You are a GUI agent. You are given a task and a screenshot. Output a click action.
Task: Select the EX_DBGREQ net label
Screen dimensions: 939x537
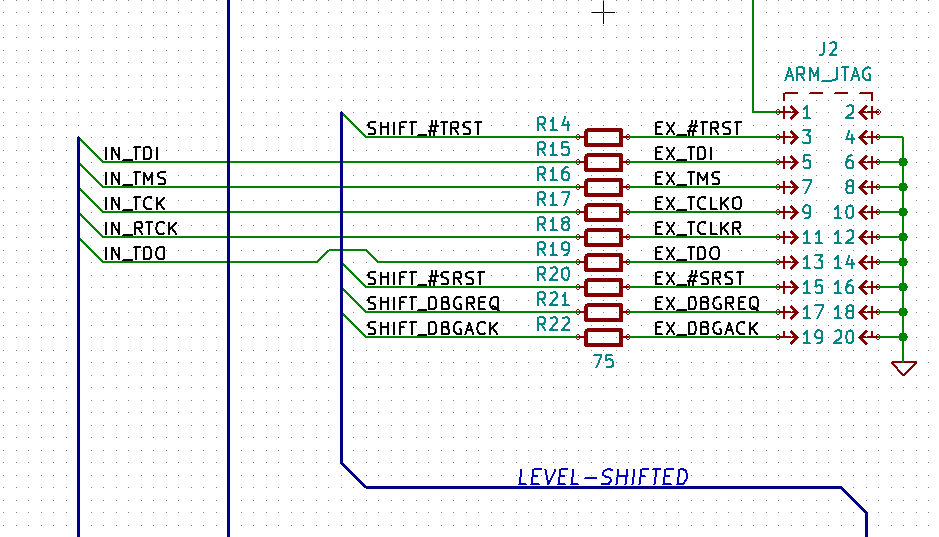[707, 304]
